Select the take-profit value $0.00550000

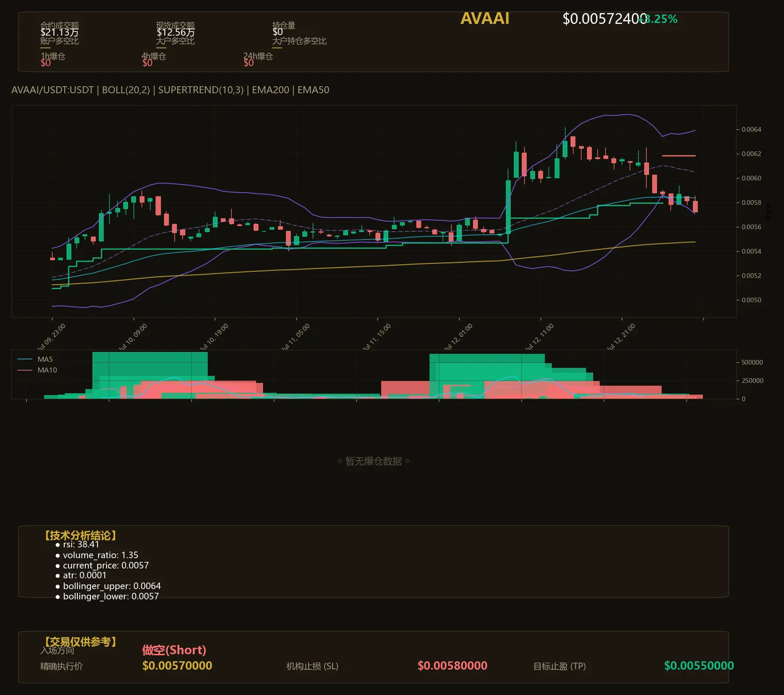point(699,665)
